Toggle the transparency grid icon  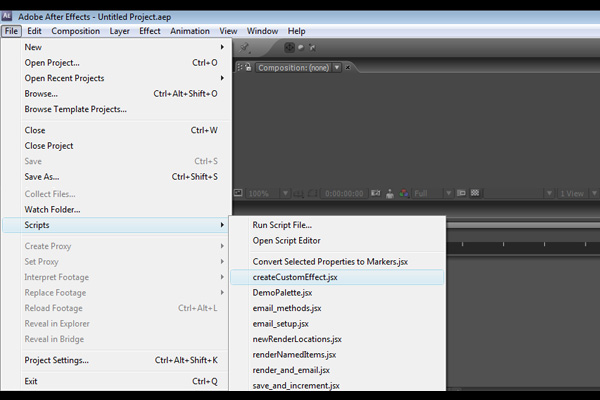pos(475,193)
